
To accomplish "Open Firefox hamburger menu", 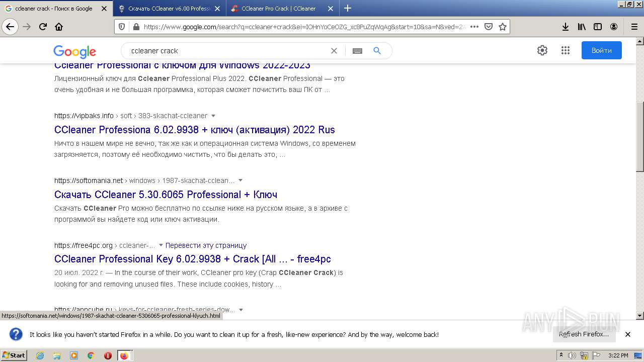I will tap(634, 27).
